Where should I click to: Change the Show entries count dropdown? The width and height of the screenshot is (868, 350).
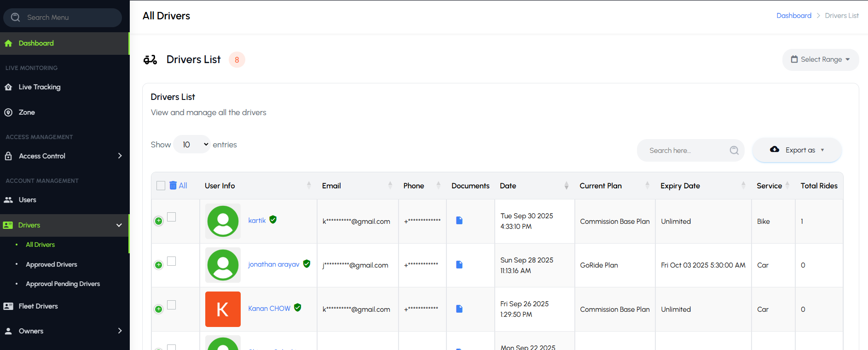pos(192,145)
